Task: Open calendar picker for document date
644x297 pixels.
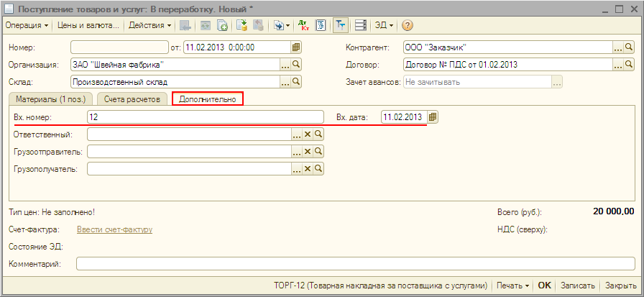Action: click(295, 48)
